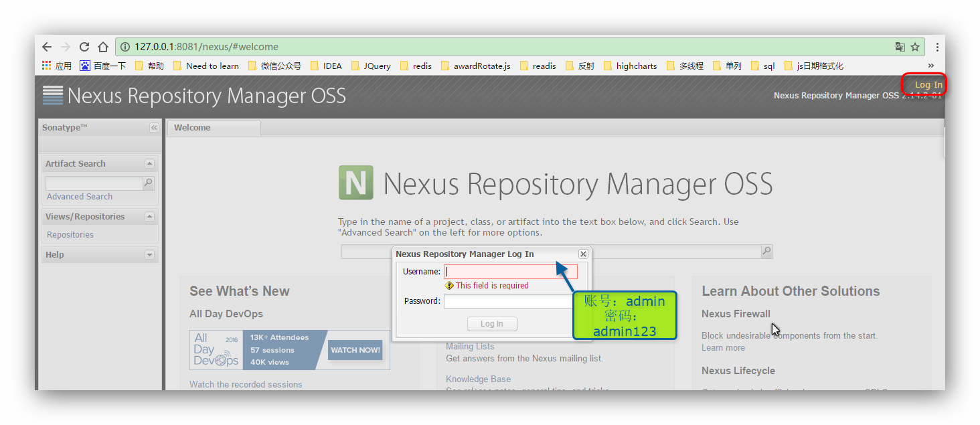The image size is (980, 425).
Task: Click the browser address bar URL
Action: (x=206, y=47)
